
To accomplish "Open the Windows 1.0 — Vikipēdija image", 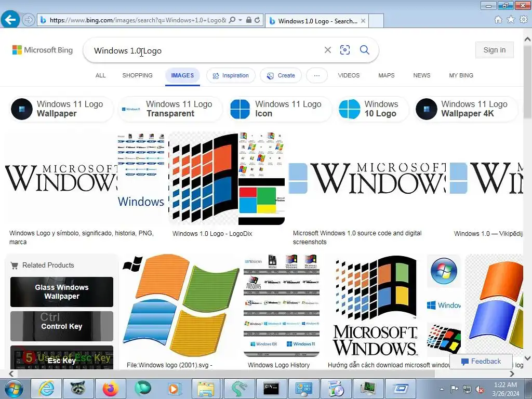I will (x=486, y=179).
